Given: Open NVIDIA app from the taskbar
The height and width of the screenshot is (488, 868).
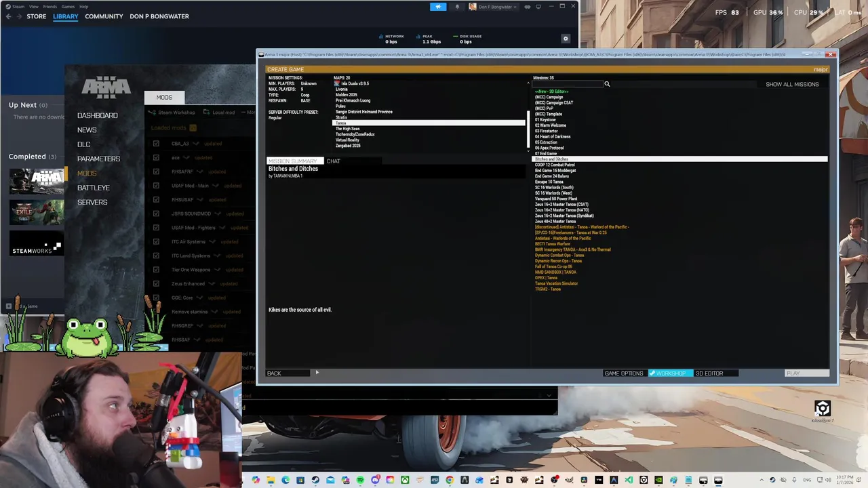Looking at the screenshot, I should point(659,480).
